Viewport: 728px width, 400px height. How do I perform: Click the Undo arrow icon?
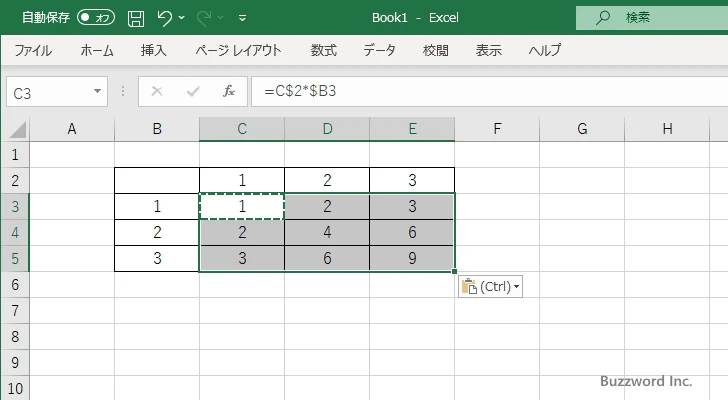164,18
